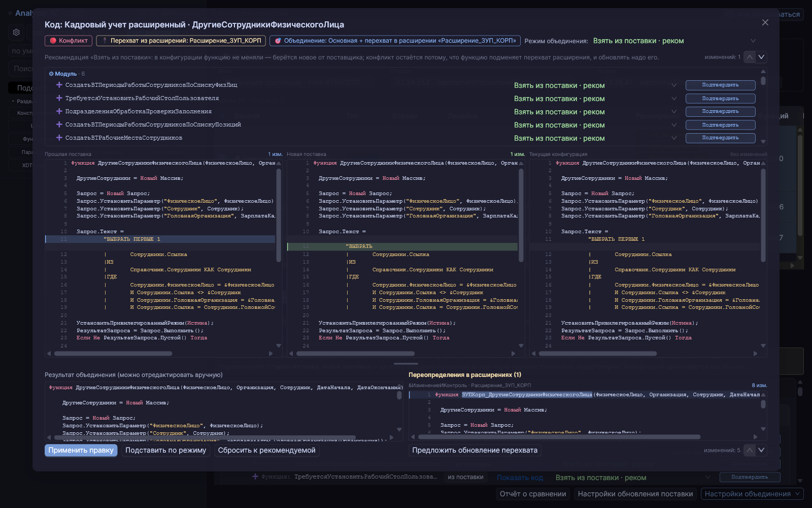
Task: Close the code comparison dialog
Action: pyautogui.click(x=765, y=22)
